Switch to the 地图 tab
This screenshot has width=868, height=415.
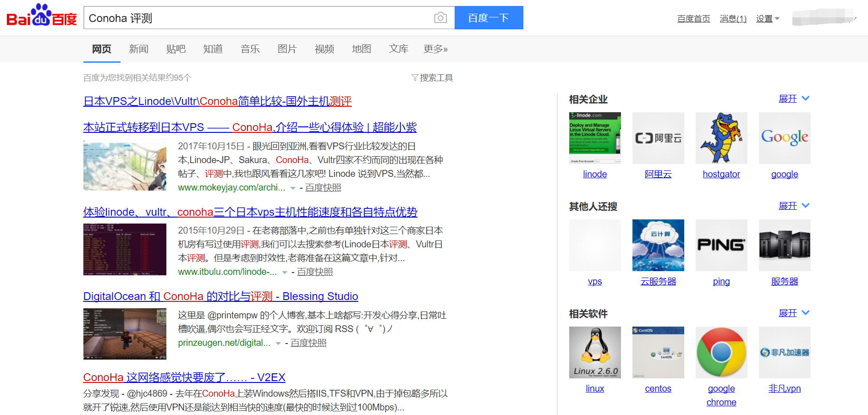coord(362,49)
